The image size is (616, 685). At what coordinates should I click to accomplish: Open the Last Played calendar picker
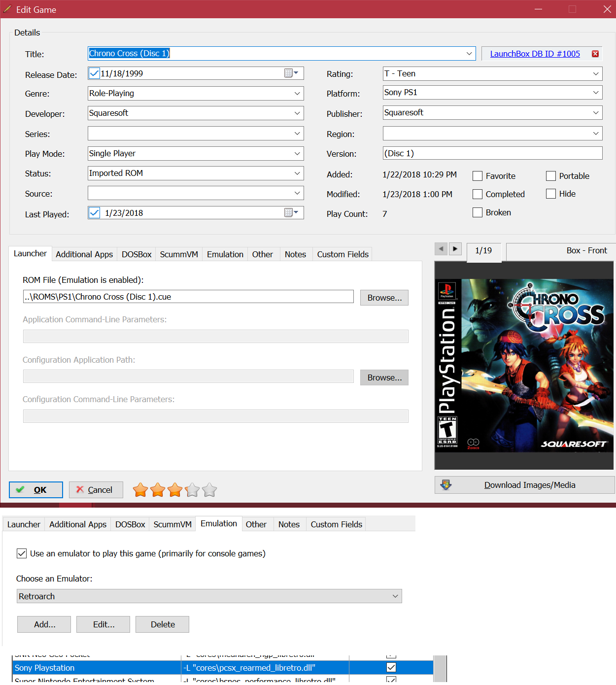point(292,213)
